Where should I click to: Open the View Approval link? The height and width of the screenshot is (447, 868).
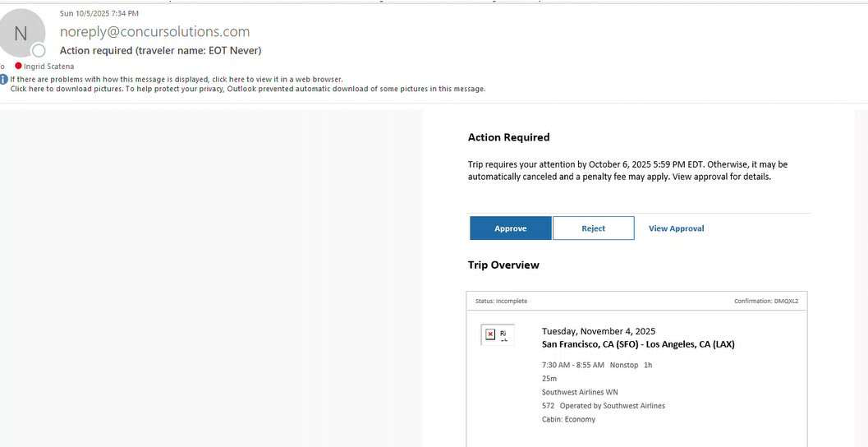tap(677, 228)
